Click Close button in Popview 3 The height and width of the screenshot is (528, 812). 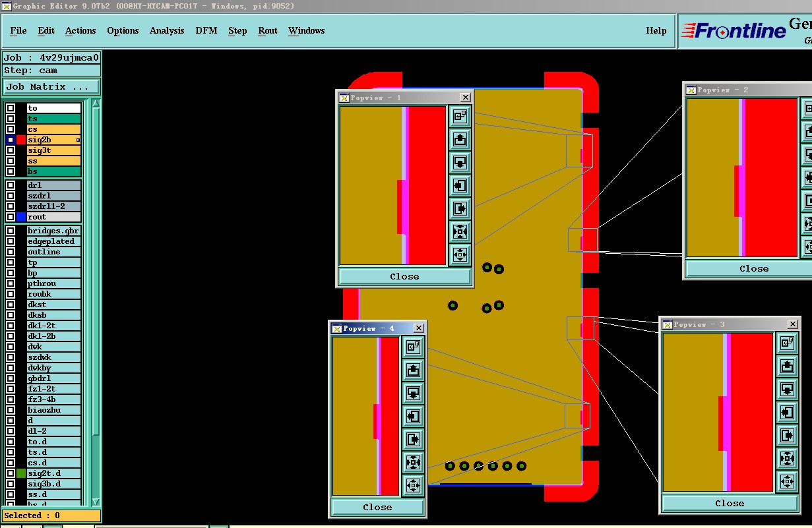tap(730, 503)
